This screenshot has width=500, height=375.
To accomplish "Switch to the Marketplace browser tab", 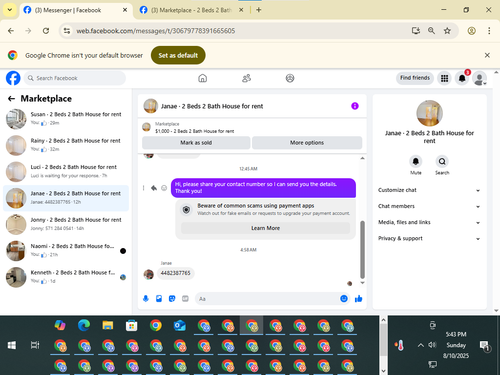I will pyautogui.click(x=191, y=10).
